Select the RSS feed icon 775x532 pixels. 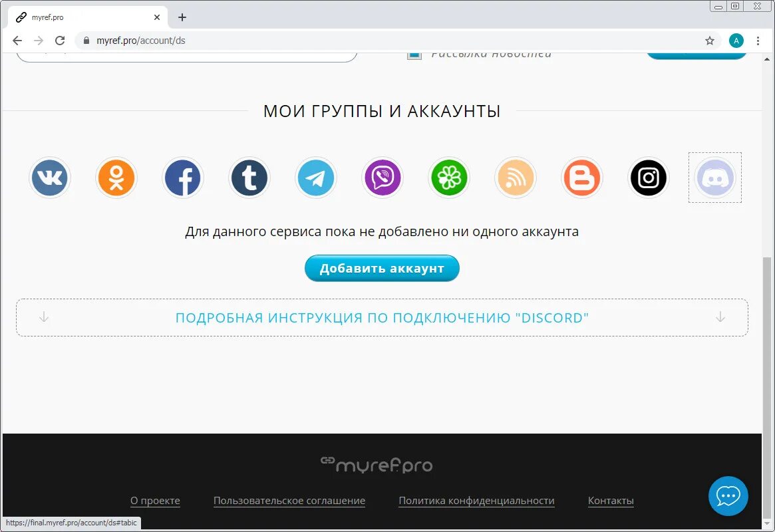point(516,178)
